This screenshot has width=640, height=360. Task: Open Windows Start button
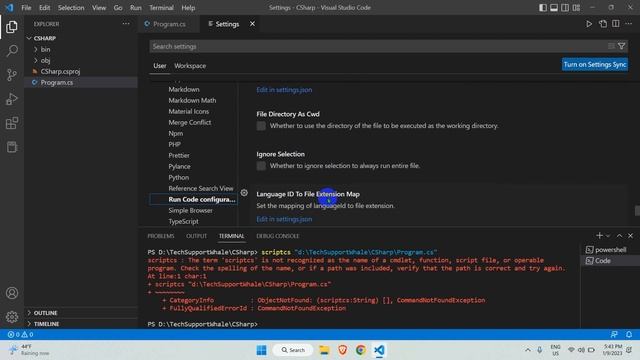coord(261,350)
